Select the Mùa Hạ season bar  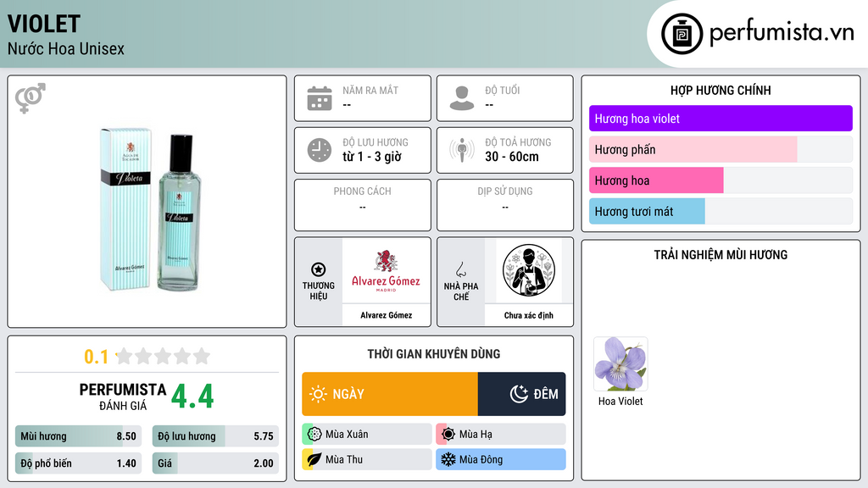[501, 435]
